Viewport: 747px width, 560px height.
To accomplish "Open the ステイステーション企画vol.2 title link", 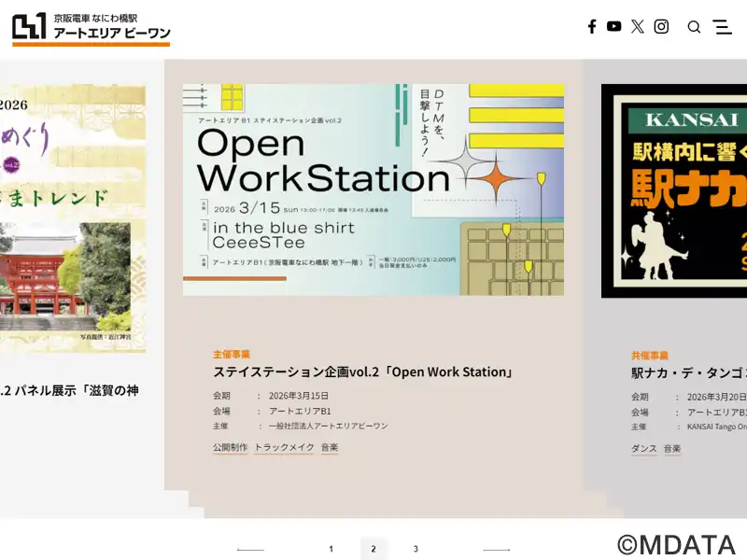I will click(x=364, y=372).
